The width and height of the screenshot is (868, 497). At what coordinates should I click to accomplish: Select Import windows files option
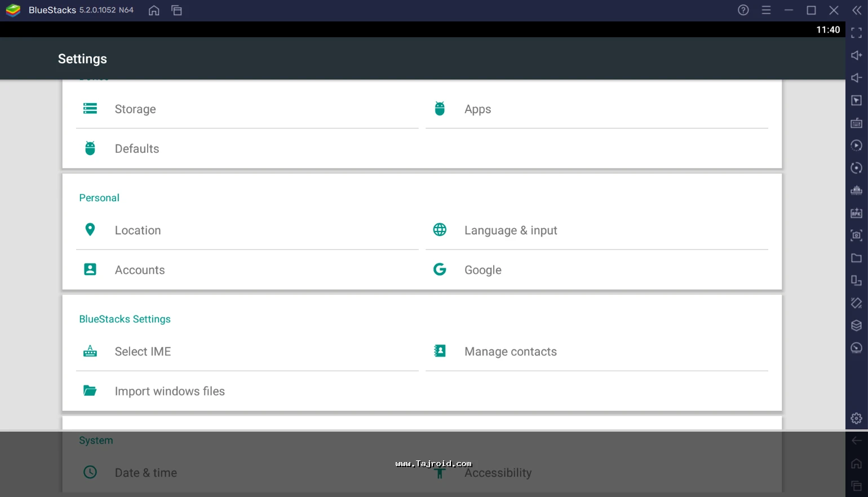pyautogui.click(x=169, y=391)
